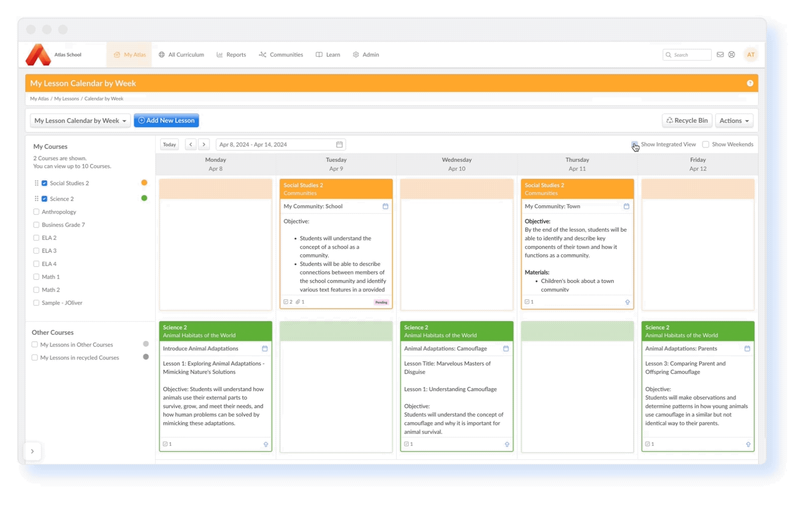Switch to the Reports tab
This screenshot has height=510, width=812.
[231, 55]
